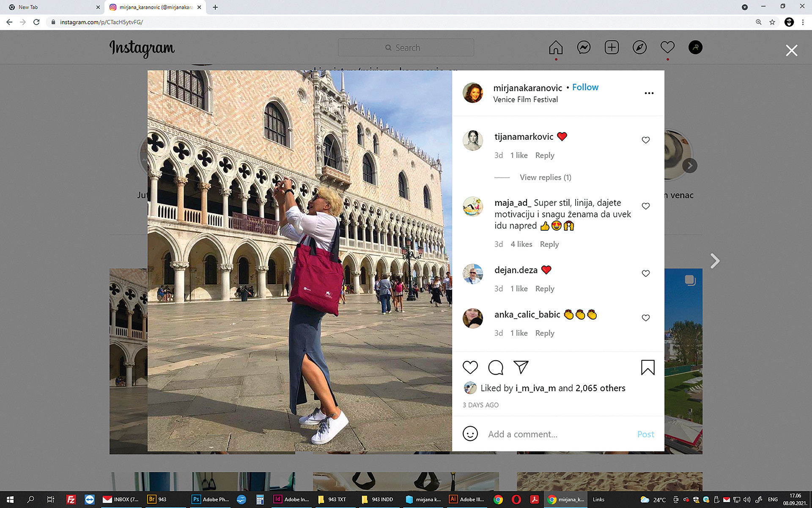Reply to dejan.deza comment
The image size is (812, 508).
[545, 289]
